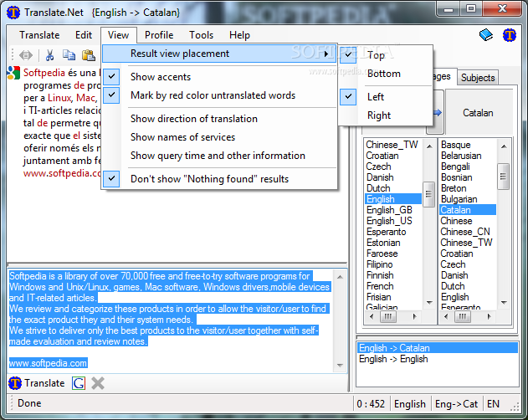Select Top result placement
528x420 pixels.
[x=386, y=55]
